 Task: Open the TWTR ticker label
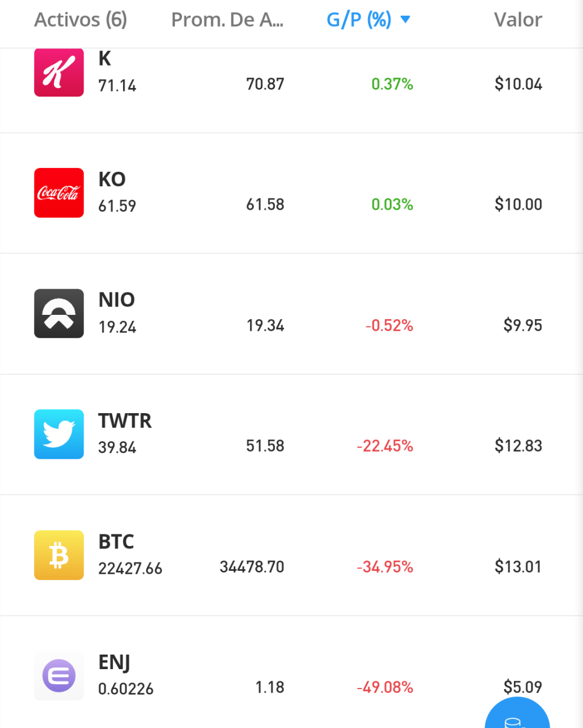(125, 420)
